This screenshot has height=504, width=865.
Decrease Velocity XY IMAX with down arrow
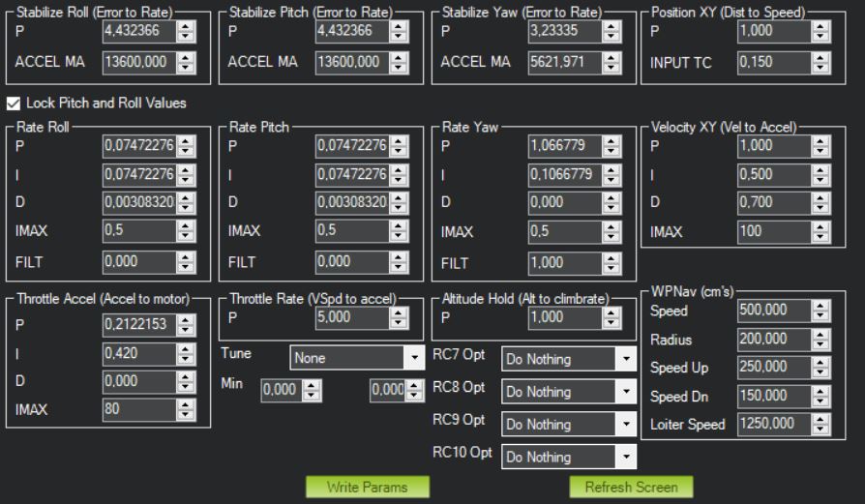(x=820, y=237)
